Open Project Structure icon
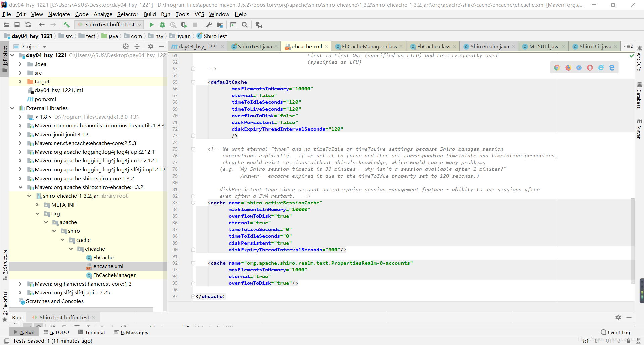The image size is (644, 345). 220,25
